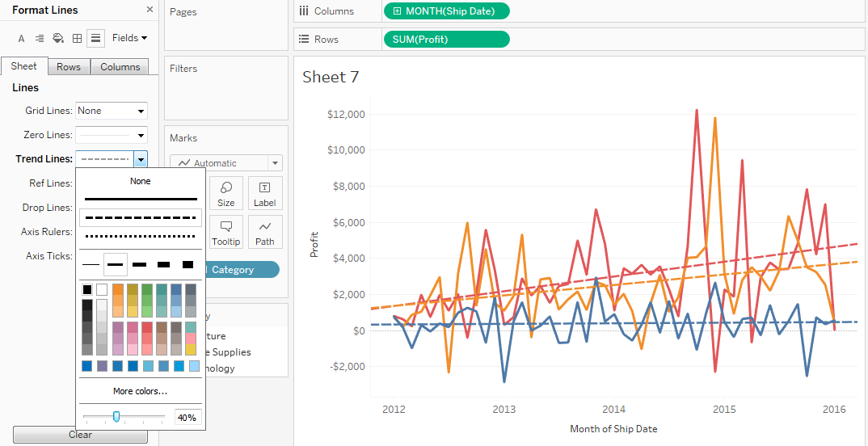Screen dimensions: 868x446
Task: Pick the black color swatch
Action: point(87,289)
